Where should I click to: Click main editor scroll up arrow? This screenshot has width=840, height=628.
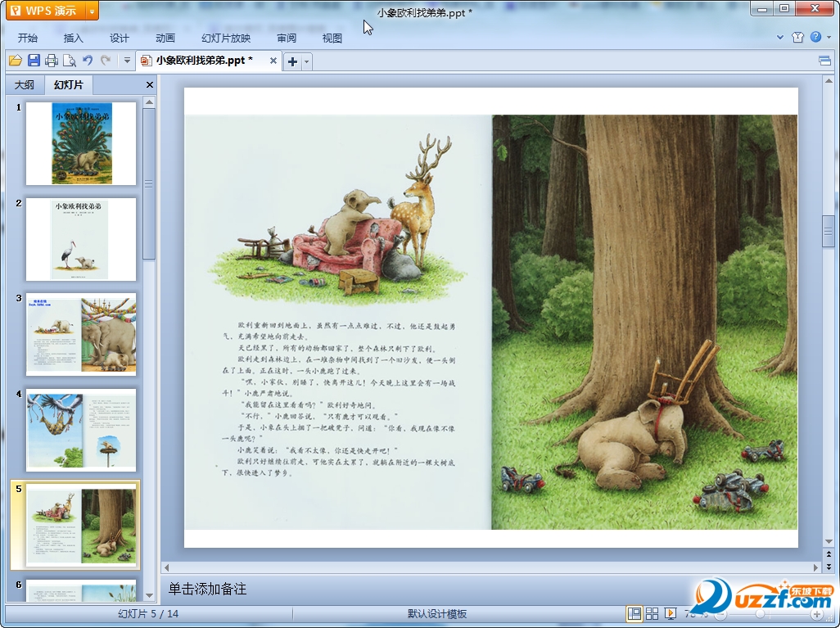829,81
